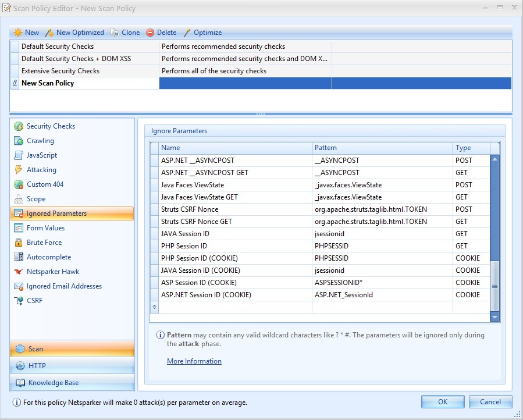Open the Attacking lightning bolt item
Image resolution: width=523 pixels, height=420 pixels.
18,170
